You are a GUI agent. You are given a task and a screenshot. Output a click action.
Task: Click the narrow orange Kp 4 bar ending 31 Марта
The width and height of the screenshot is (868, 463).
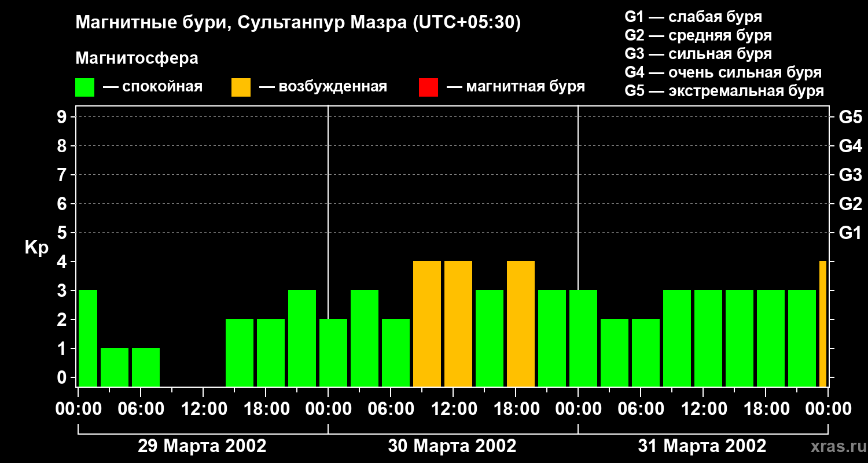coord(823,324)
